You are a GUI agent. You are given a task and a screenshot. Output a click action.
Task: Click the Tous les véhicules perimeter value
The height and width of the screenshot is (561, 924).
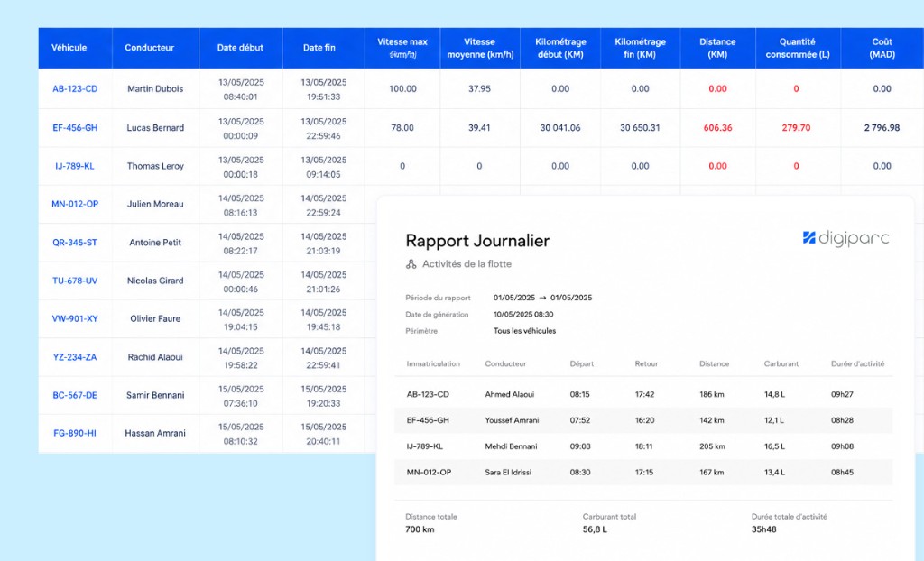point(524,331)
